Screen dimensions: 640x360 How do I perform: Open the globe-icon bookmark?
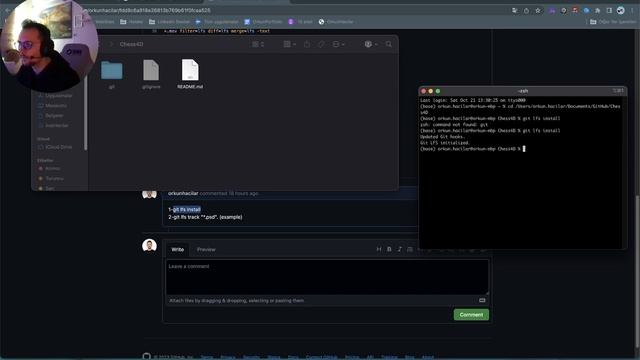(x=336, y=22)
